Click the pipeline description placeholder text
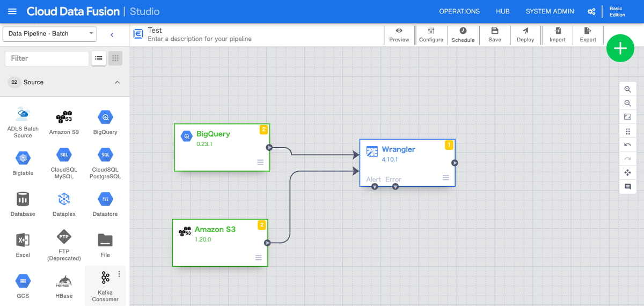Viewport: 644px width, 306px height. click(200, 39)
